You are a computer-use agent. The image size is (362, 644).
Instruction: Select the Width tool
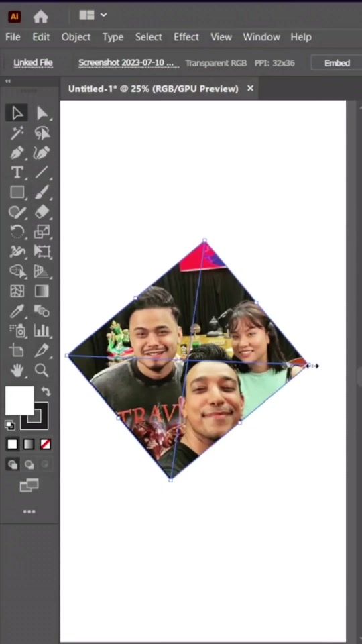(17, 252)
